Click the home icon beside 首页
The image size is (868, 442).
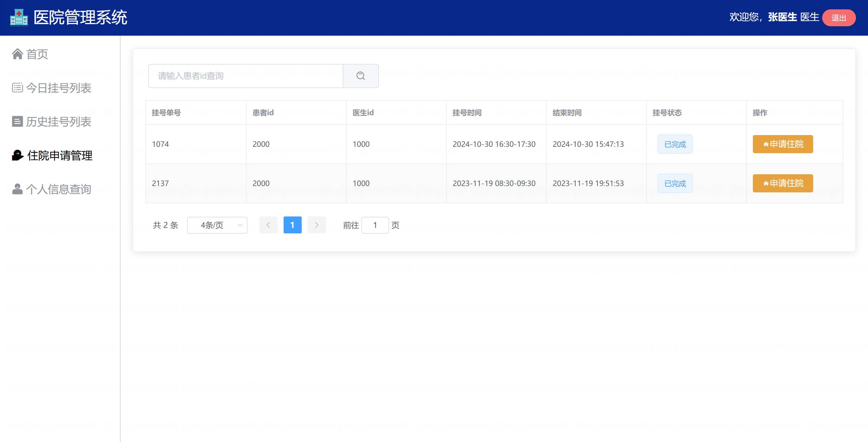tap(17, 54)
